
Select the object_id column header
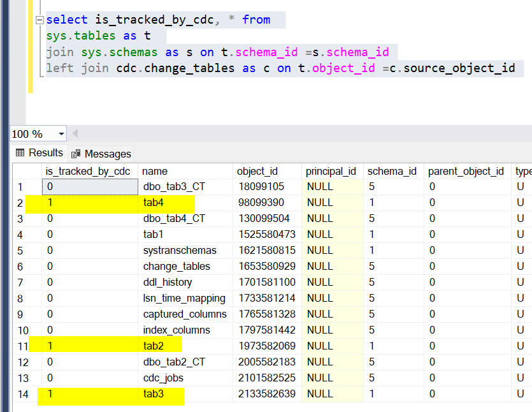pyautogui.click(x=267, y=171)
